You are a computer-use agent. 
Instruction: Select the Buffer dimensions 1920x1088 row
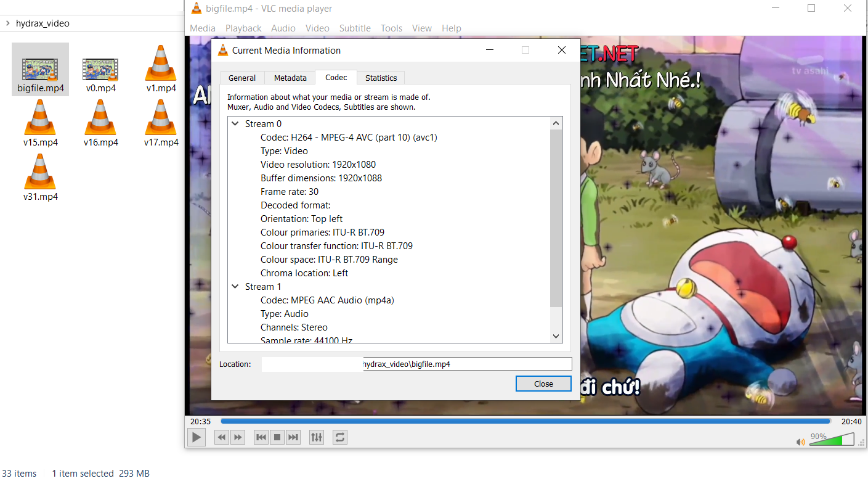321,178
